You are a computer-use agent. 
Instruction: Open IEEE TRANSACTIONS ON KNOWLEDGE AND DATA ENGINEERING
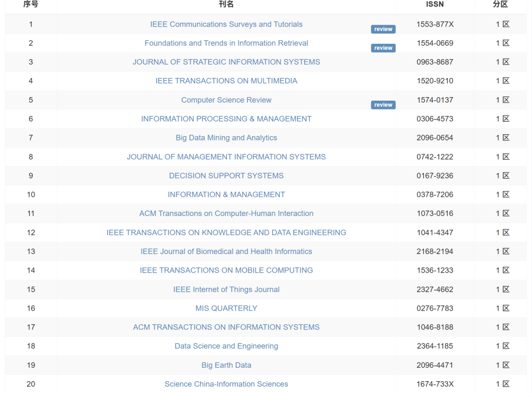(x=226, y=233)
